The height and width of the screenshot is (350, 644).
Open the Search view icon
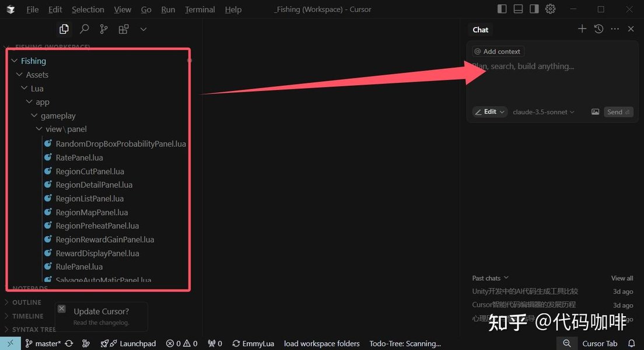[84, 29]
